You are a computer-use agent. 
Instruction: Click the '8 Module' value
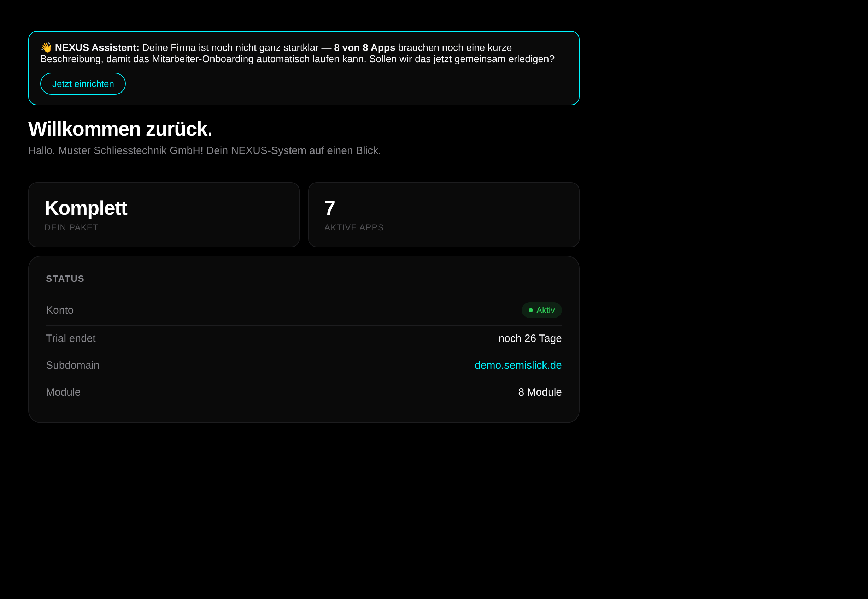click(x=540, y=392)
